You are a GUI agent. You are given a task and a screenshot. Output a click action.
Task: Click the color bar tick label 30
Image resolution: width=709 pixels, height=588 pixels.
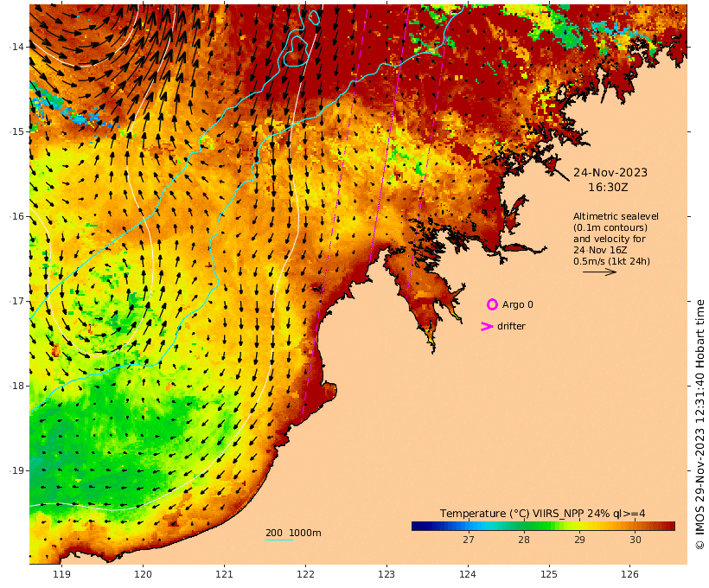[635, 540]
